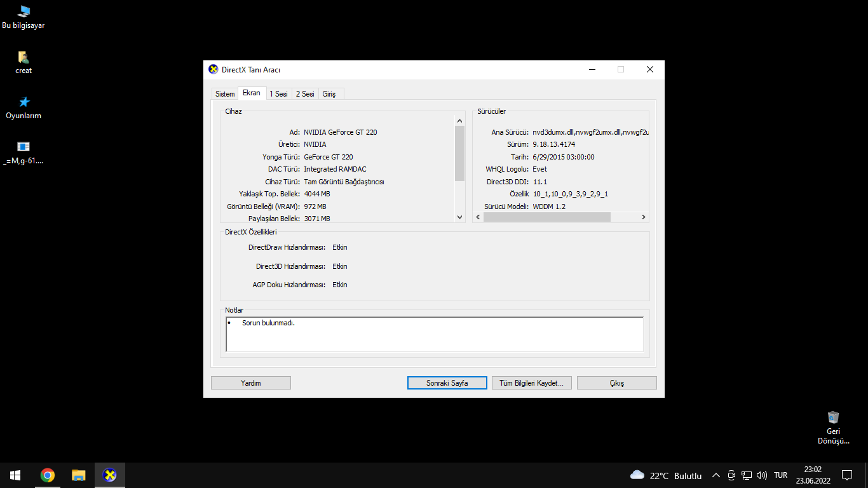Select the device name NVIDIA GeForce GT 220
868x488 pixels.
(341, 132)
